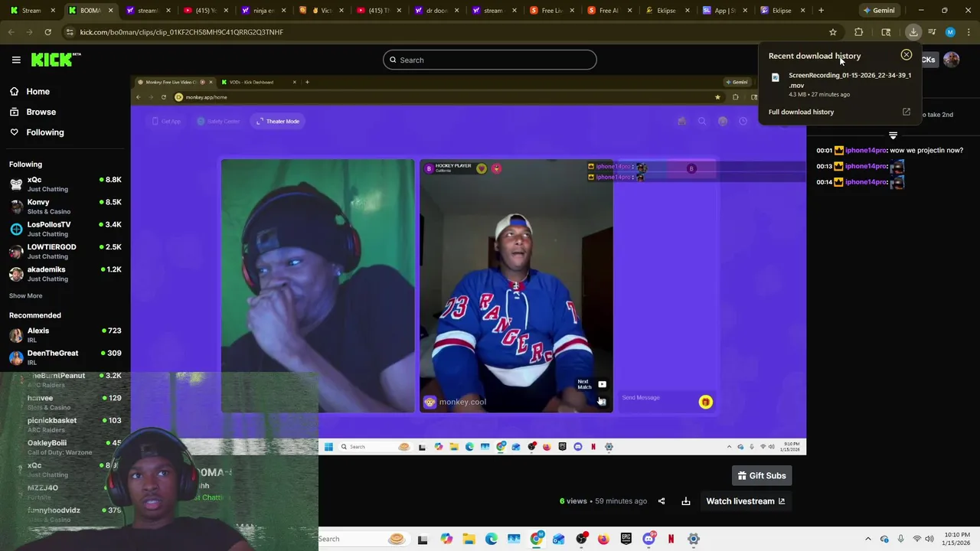980x551 pixels.
Task: Open Netflix on the taskbar
Action: [671, 539]
